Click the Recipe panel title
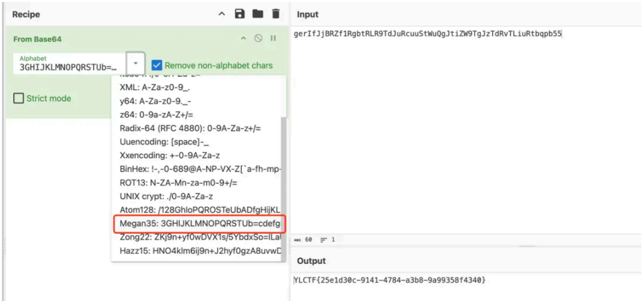 [x=26, y=15]
